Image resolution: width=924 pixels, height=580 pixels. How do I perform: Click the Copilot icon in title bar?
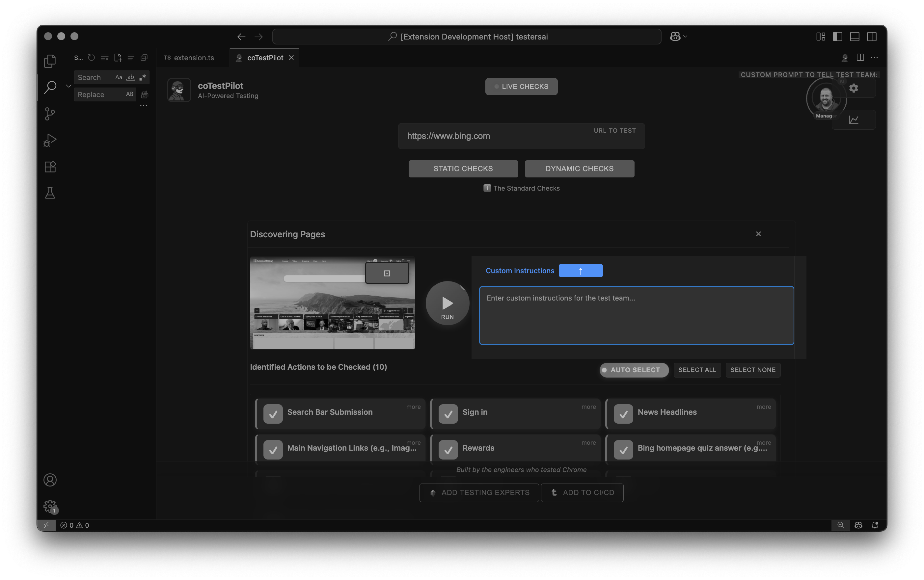coord(675,37)
